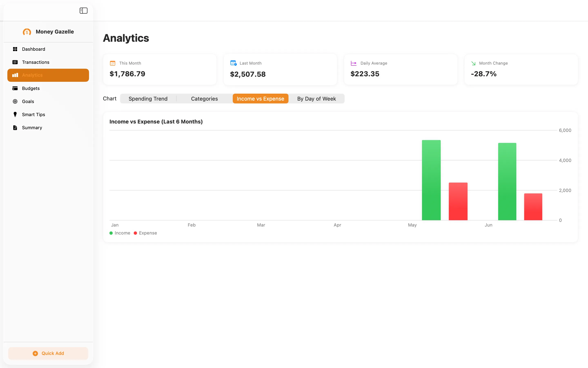
Task: Toggle the sidebar with the panel icon
Action: (x=83, y=10)
